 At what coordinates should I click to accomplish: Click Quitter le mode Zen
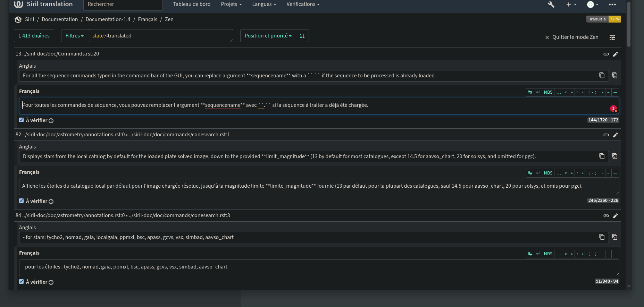tap(571, 37)
